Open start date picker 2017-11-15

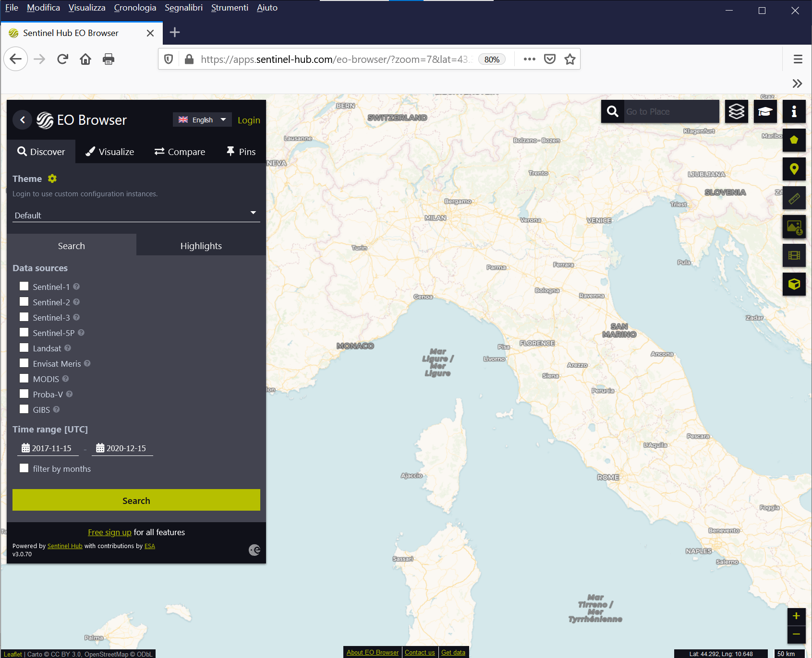(48, 448)
